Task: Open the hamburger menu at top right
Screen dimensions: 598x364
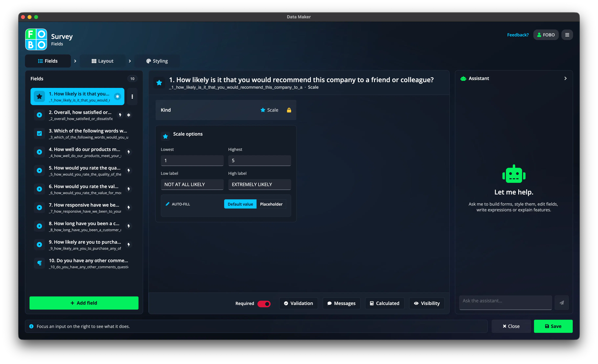Action: (x=567, y=35)
